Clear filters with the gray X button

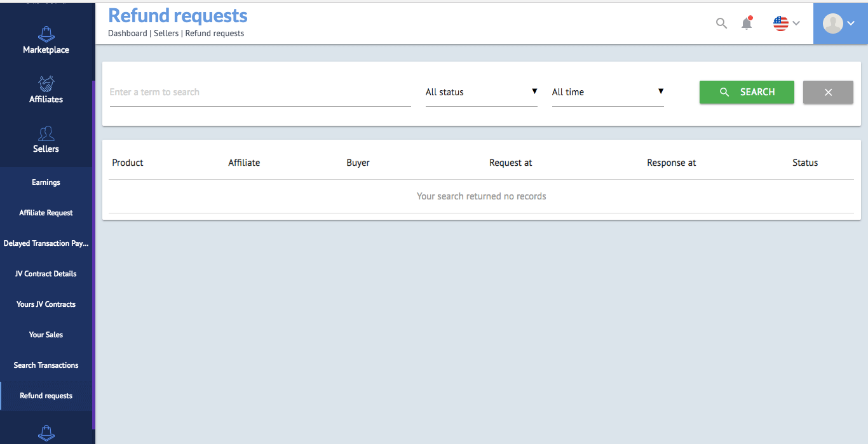[x=828, y=92]
